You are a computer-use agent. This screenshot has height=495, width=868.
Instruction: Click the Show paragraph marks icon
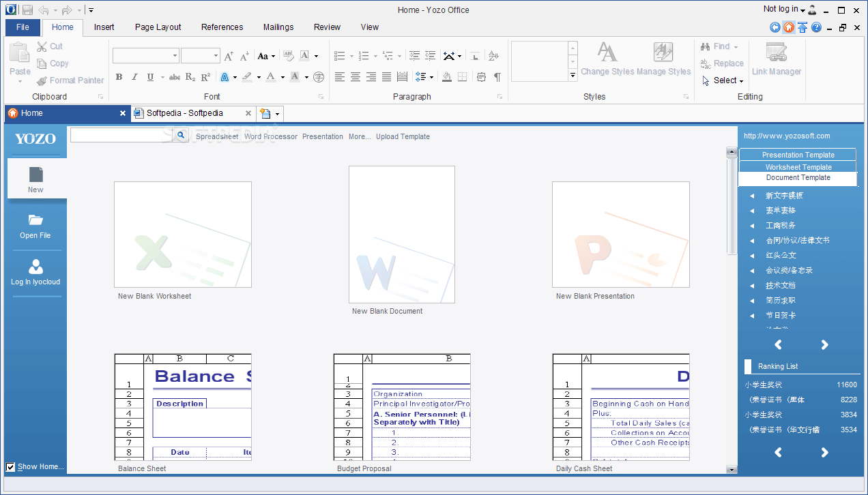(497, 77)
